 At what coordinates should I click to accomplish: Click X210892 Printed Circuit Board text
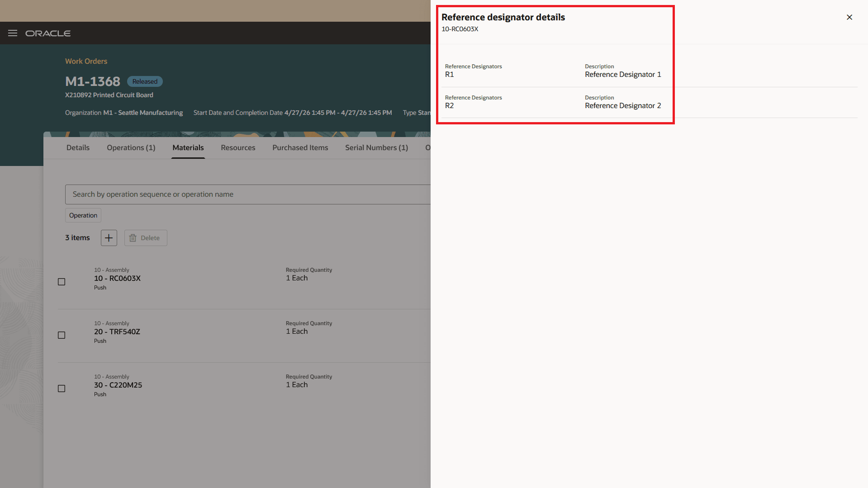(x=109, y=95)
